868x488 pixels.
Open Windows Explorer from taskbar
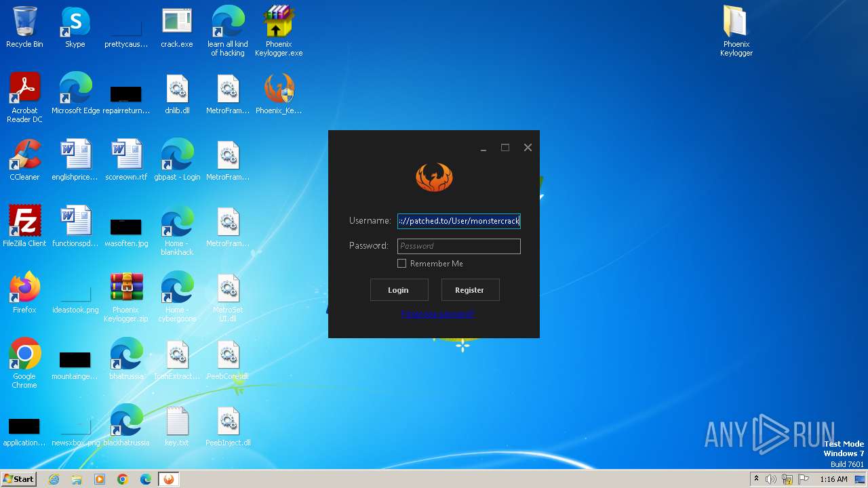coord(77,479)
